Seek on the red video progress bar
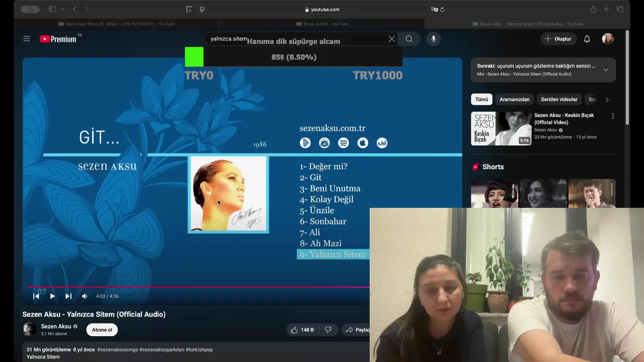Viewport: 644px width, 362px height. [198, 287]
